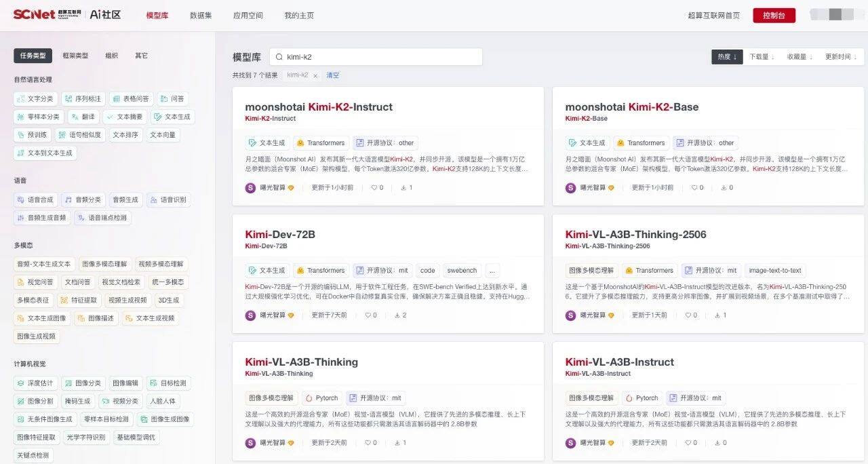The width and height of the screenshot is (868, 464).
Task: Select the 图像描述 tag
Action: [x=96, y=318]
